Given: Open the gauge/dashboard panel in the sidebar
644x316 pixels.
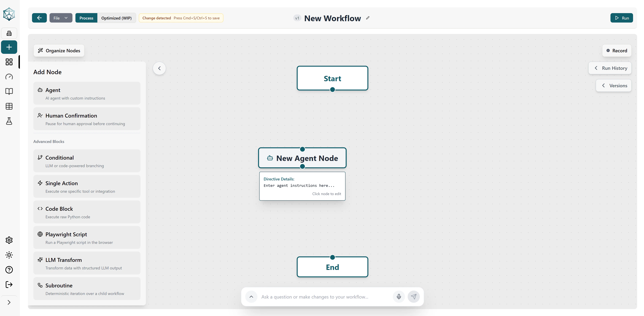Looking at the screenshot, I should [9, 77].
